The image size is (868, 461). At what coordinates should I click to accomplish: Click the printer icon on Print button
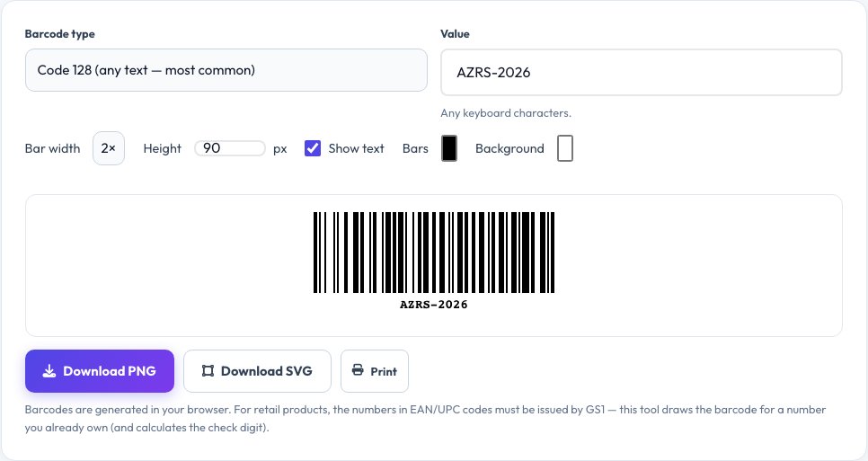point(358,369)
